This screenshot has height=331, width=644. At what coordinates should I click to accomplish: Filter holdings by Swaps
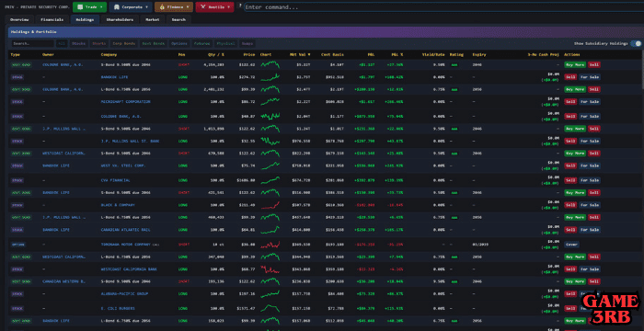(x=247, y=43)
